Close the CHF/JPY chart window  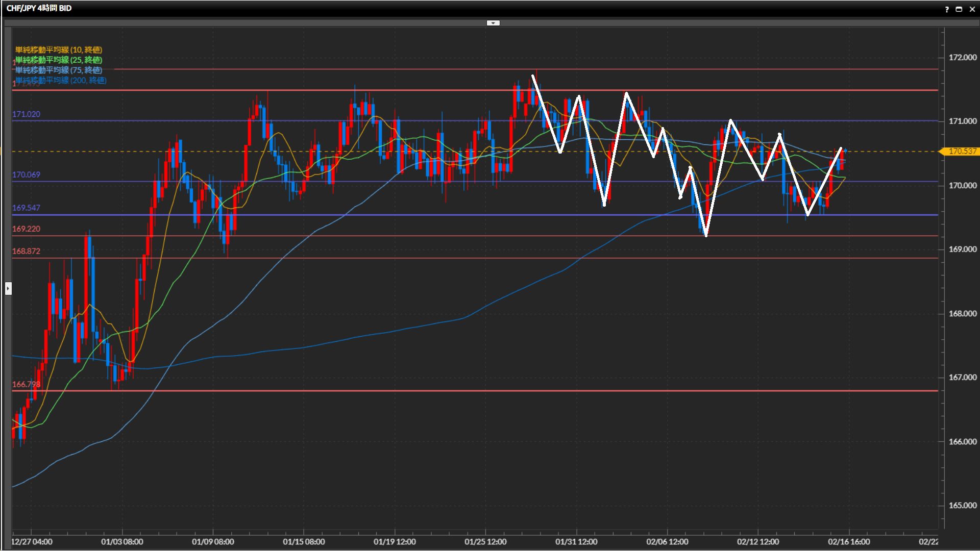pyautogui.click(x=972, y=9)
